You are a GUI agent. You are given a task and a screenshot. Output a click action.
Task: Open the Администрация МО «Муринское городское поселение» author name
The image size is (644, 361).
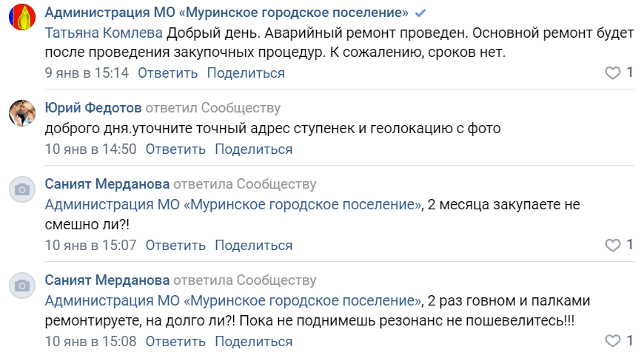(x=227, y=13)
